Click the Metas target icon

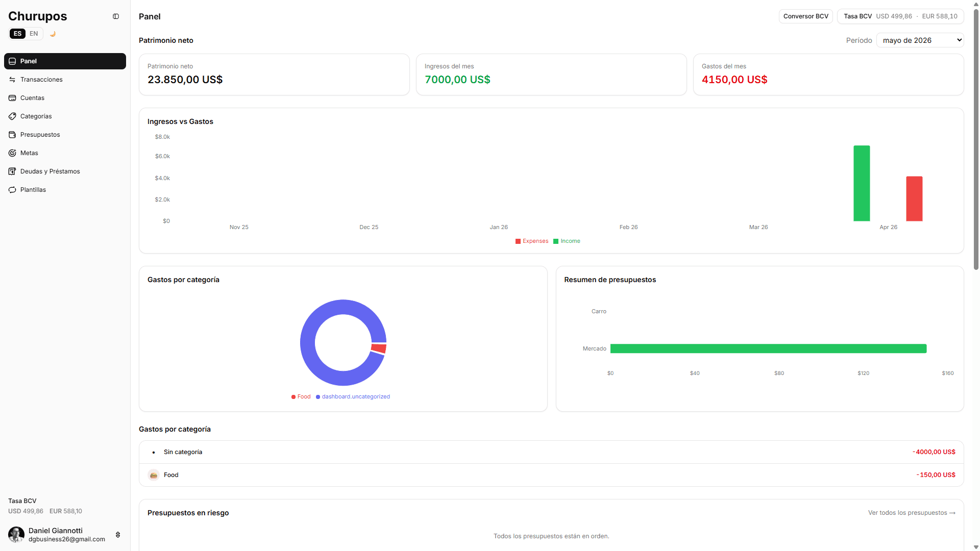12,153
